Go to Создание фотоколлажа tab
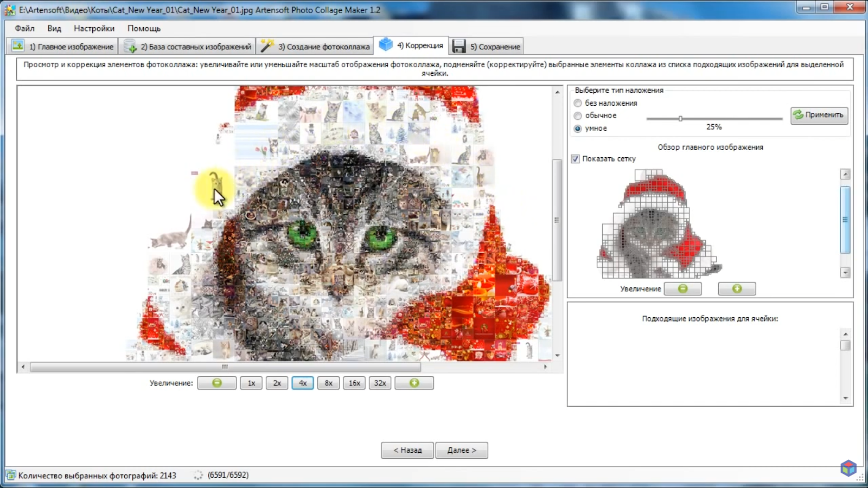Viewport: 868px width, 488px height. 315,47
